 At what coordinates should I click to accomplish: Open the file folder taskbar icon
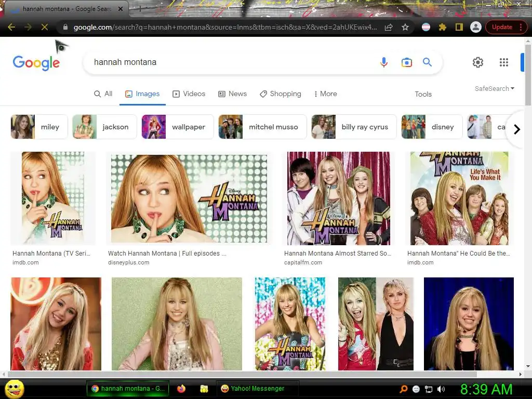click(204, 389)
